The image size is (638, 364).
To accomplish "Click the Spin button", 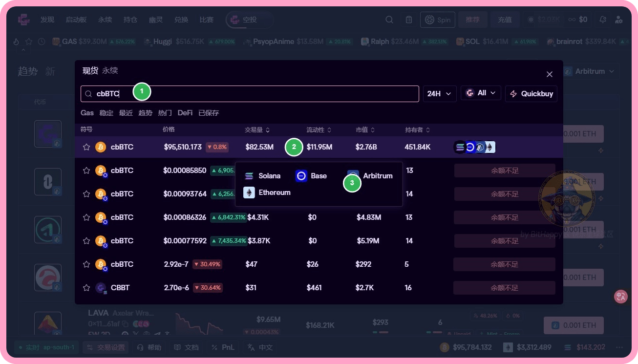I will (438, 20).
